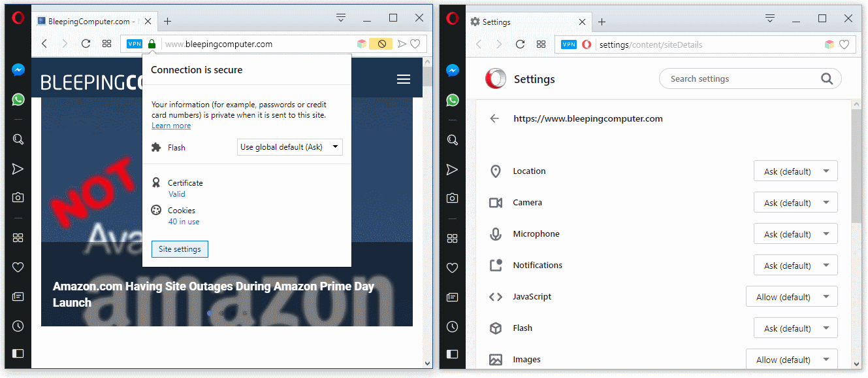Click the Search settings field

pyautogui.click(x=750, y=79)
